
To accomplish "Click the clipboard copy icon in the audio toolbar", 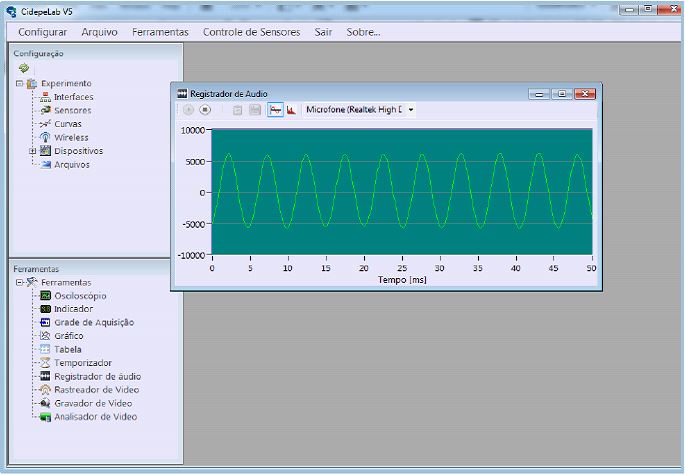I will [237, 110].
